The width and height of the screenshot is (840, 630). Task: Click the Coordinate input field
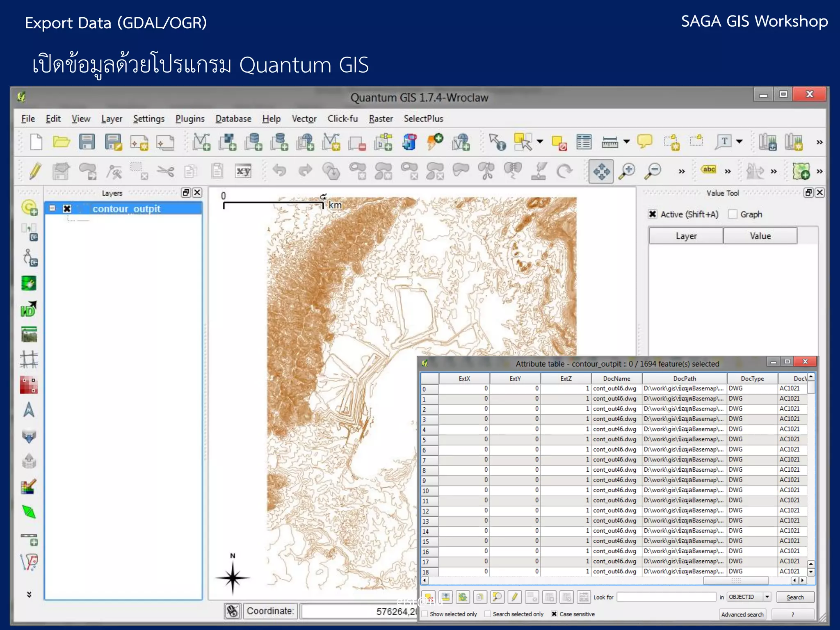(x=359, y=611)
